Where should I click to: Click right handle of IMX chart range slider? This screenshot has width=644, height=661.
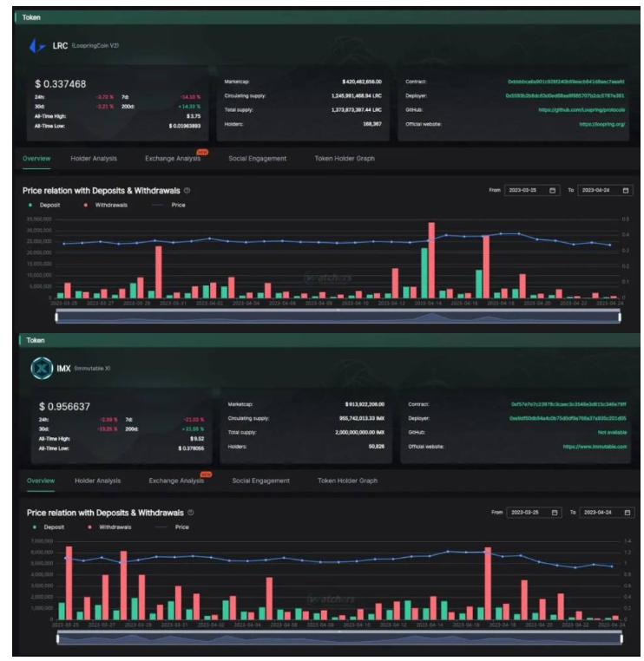pos(621,638)
